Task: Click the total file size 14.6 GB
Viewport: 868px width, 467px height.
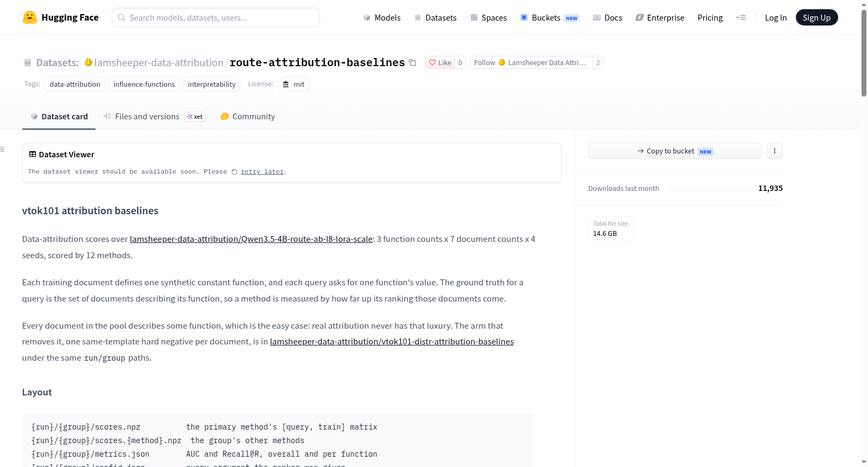Action: [x=605, y=234]
